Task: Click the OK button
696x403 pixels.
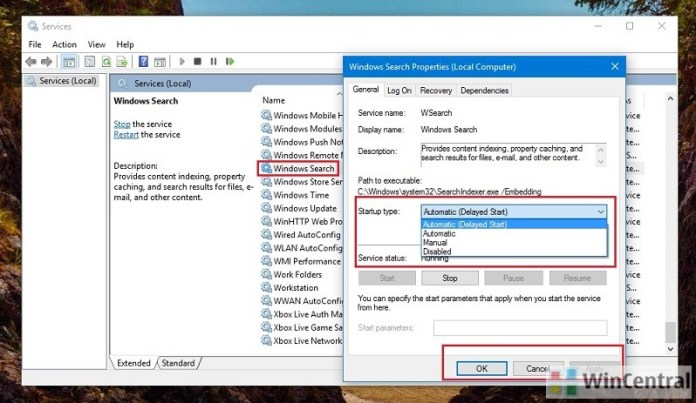Action: click(x=482, y=368)
